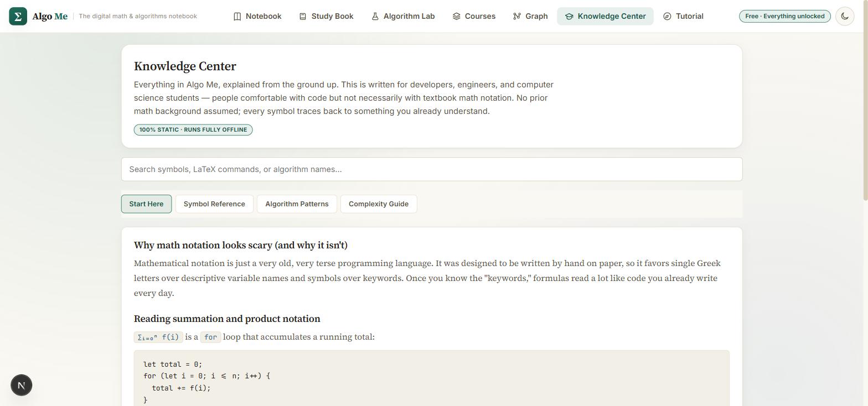The height and width of the screenshot is (406, 868).
Task: Switch to the Symbol Reference tab
Action: pos(214,204)
